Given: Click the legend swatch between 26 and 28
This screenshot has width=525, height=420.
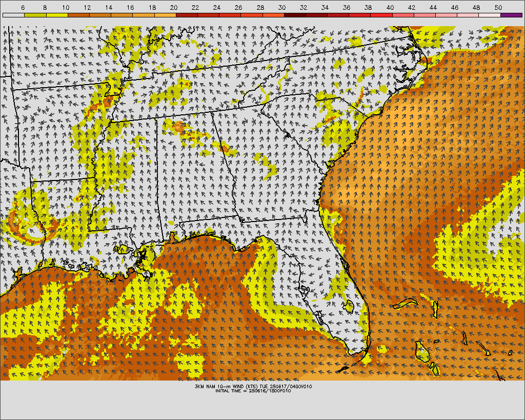Looking at the screenshot, I should [252, 15].
